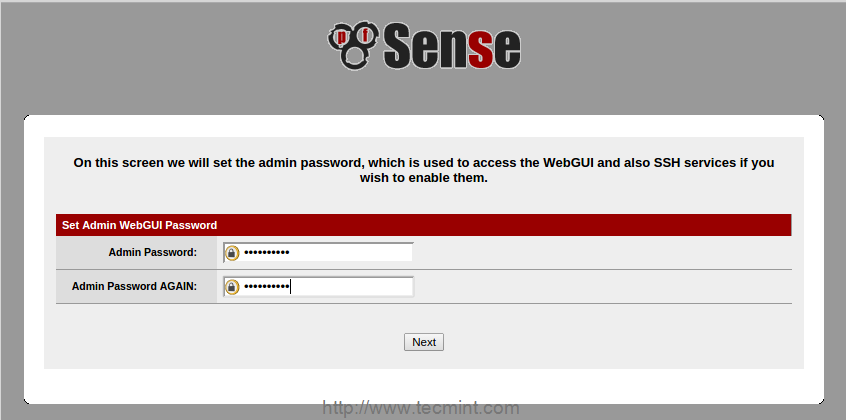Click the gray page background beside the logo
Screen dimensions: 846x420
150,50
